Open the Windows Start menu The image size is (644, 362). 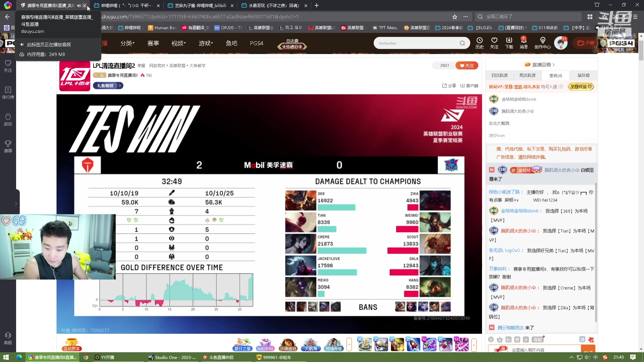point(6,357)
